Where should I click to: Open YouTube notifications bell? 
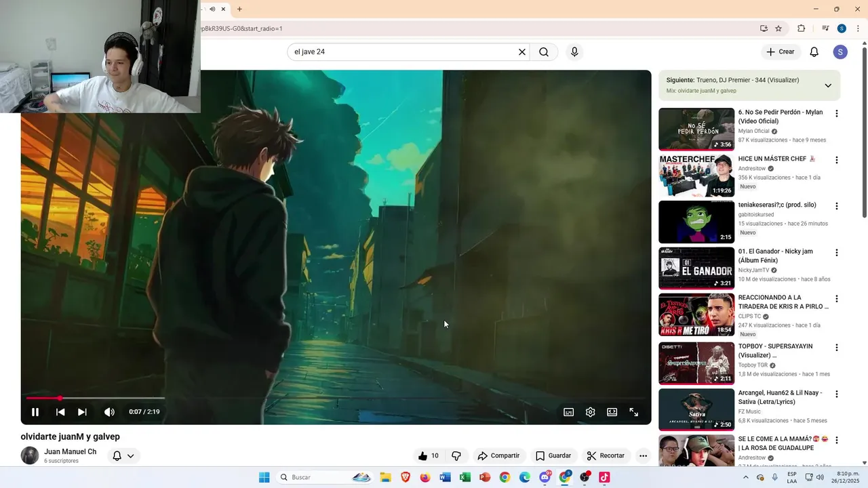[814, 52]
